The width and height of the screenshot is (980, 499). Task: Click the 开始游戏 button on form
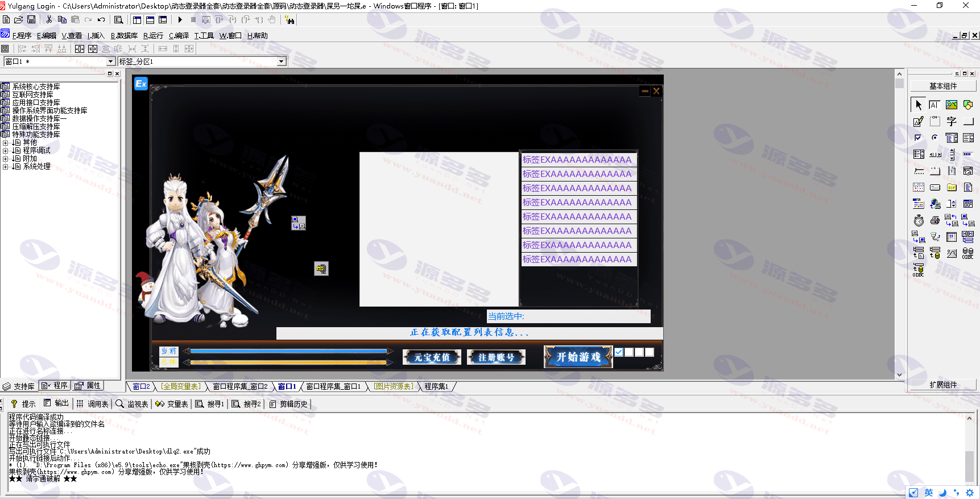coord(578,357)
